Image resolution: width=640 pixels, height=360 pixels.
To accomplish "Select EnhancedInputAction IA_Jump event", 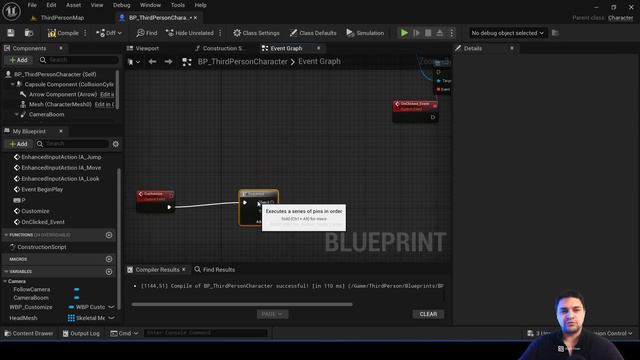I will (61, 157).
